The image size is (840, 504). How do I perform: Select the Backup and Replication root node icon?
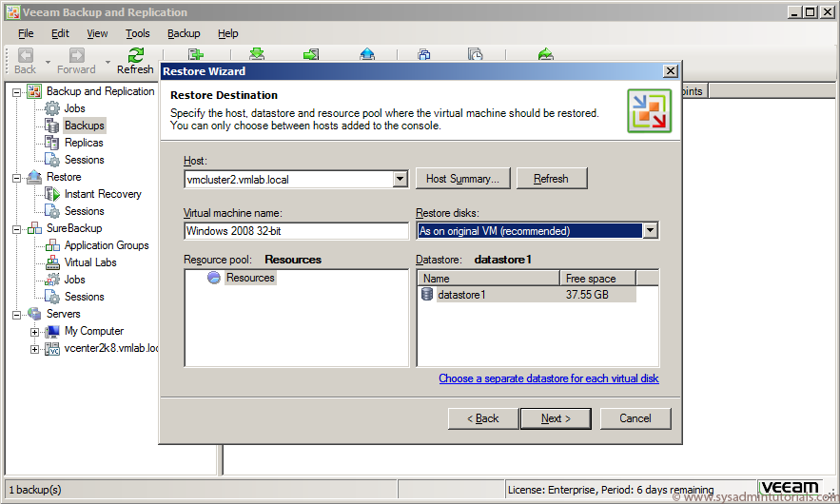tap(34, 91)
